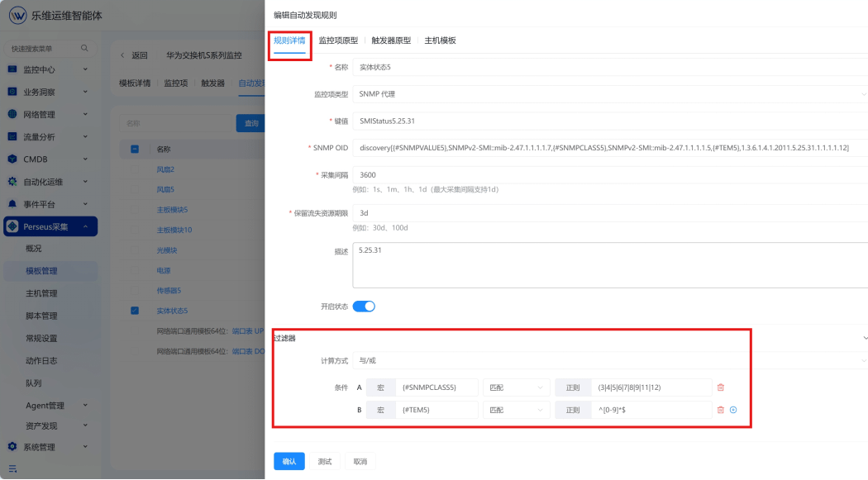Viewport: 868px width, 480px height.
Task: Add a new filter condition
Action: (x=733, y=410)
